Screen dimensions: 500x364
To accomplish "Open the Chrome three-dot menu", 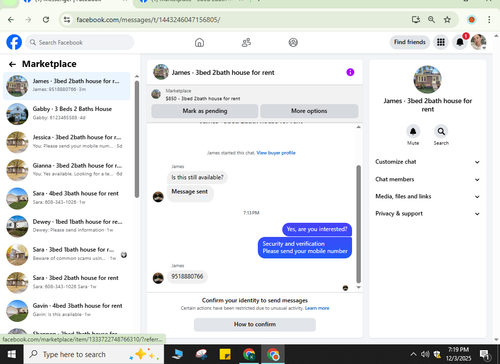I will 489,20.
